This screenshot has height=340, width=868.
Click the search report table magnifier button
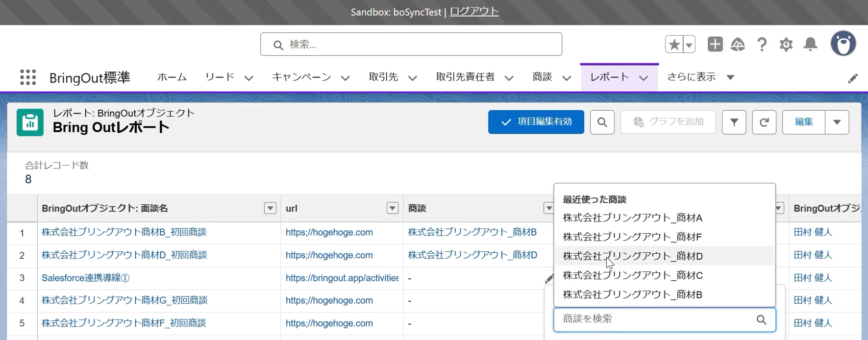602,122
